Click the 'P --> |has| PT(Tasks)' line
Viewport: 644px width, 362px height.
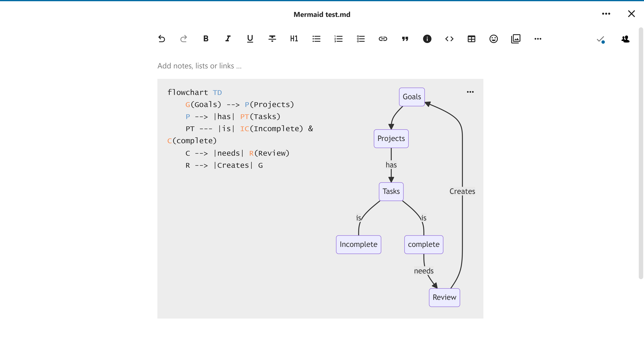point(233,117)
